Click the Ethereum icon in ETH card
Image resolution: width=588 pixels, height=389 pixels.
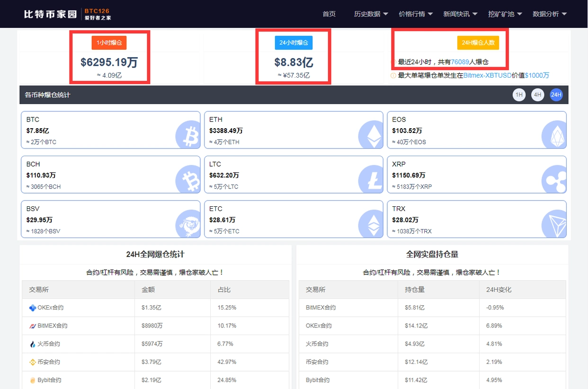pyautogui.click(x=370, y=134)
